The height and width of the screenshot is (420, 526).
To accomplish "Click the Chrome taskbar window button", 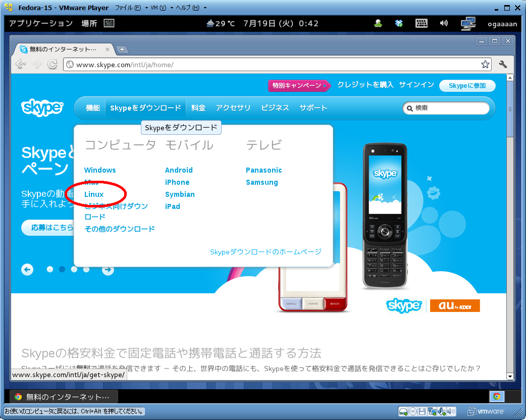I will click(x=64, y=397).
